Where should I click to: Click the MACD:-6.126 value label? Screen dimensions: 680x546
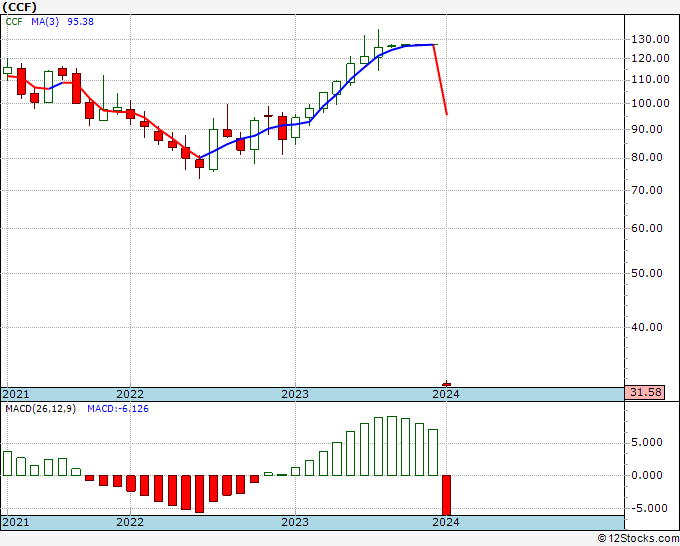pyautogui.click(x=118, y=409)
